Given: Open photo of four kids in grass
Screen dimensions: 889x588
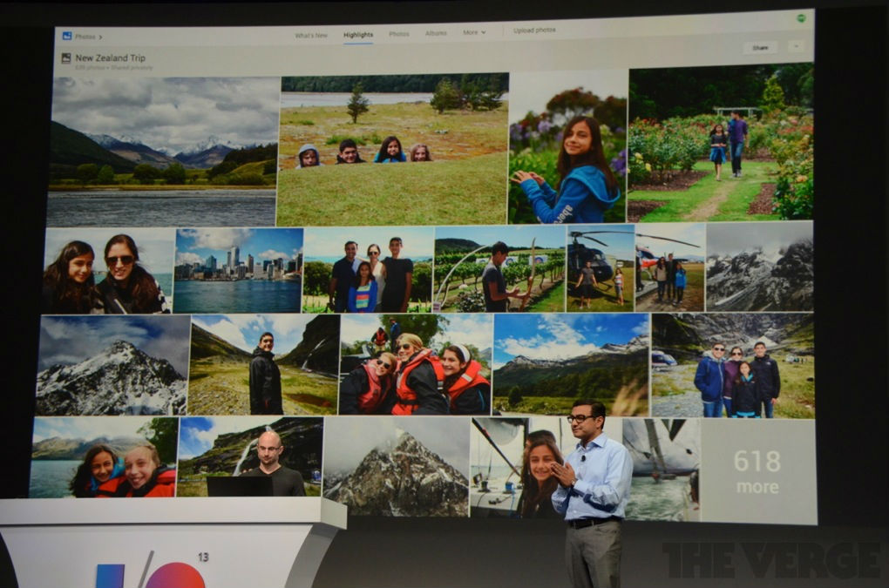Looking at the screenshot, I should click(392, 150).
